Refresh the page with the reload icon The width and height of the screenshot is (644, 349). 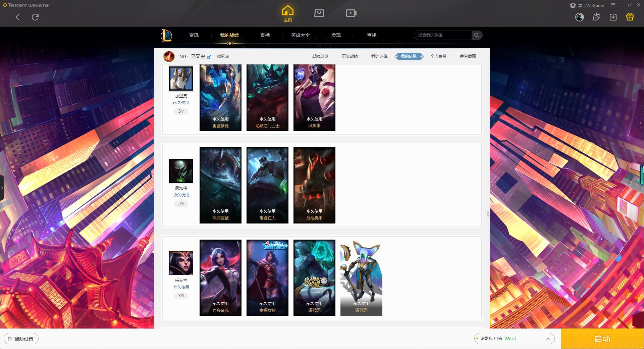[x=35, y=17]
